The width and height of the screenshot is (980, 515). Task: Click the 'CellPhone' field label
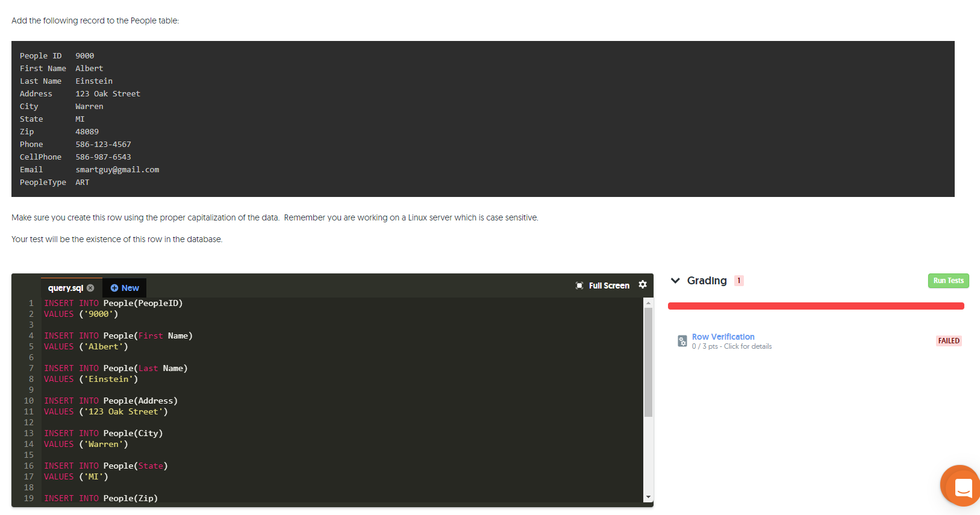pos(40,157)
